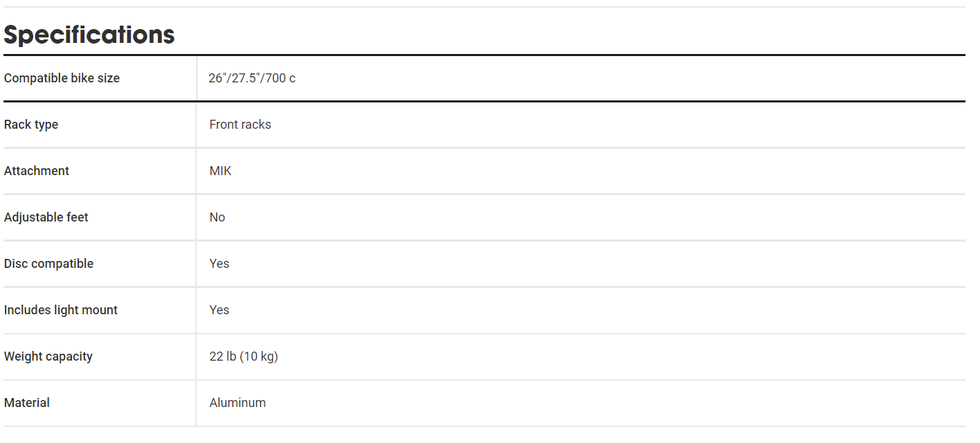Select the Compatible bike size label
The height and width of the screenshot is (443, 980).
click(62, 78)
